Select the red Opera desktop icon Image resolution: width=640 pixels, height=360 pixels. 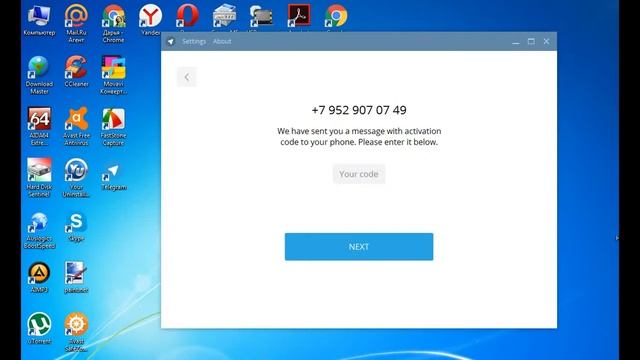187,16
